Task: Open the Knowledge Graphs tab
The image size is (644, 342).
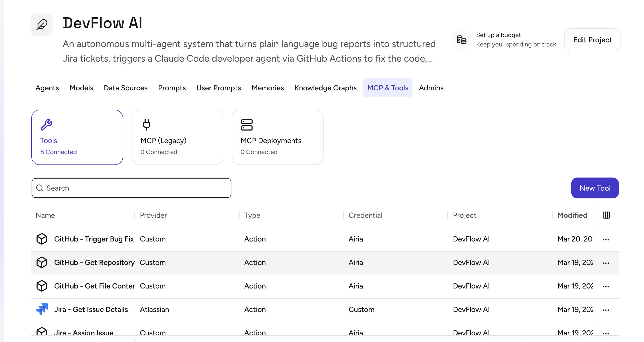Action: (x=325, y=88)
